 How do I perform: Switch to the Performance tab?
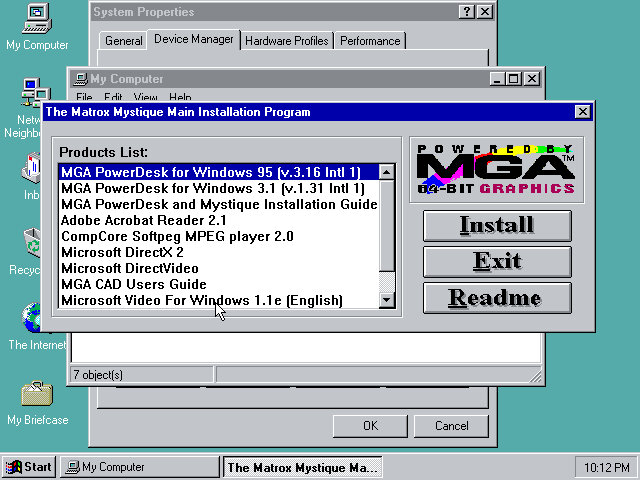click(370, 41)
